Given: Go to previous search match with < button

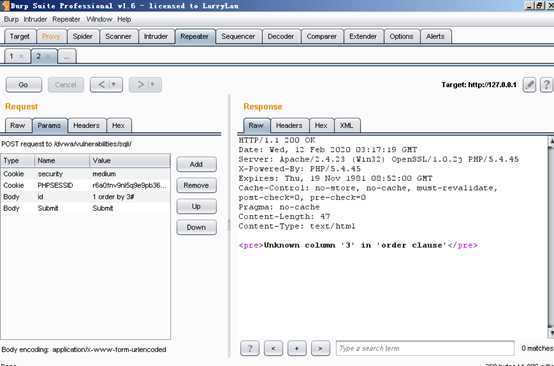Looking at the screenshot, I should (x=273, y=348).
